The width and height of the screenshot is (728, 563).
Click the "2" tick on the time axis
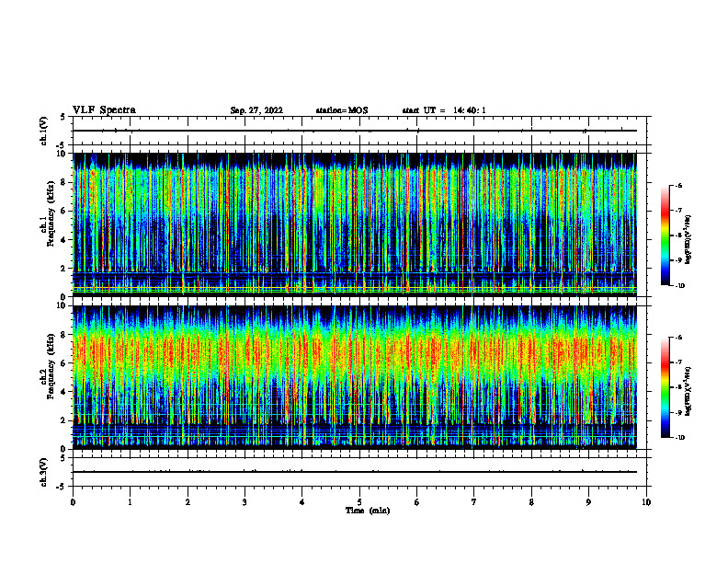point(188,502)
